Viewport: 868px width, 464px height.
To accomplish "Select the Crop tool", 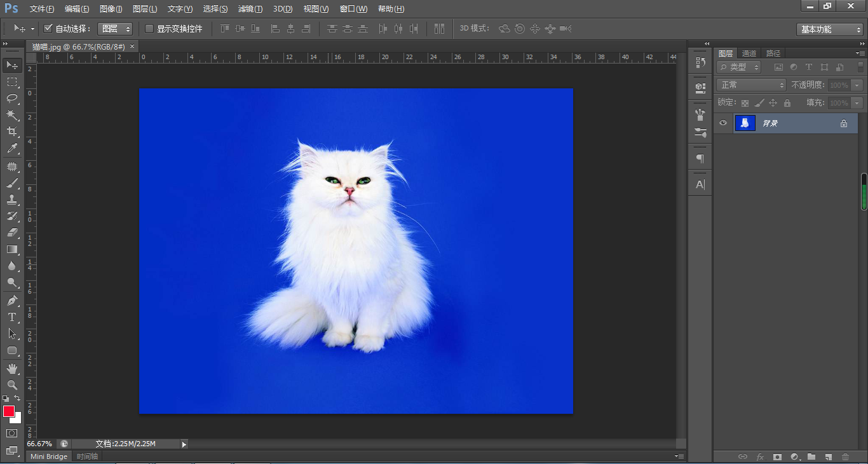I will (x=12, y=132).
